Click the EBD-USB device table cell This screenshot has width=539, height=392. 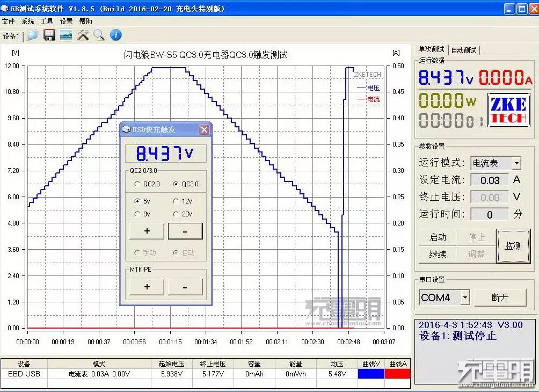click(24, 374)
